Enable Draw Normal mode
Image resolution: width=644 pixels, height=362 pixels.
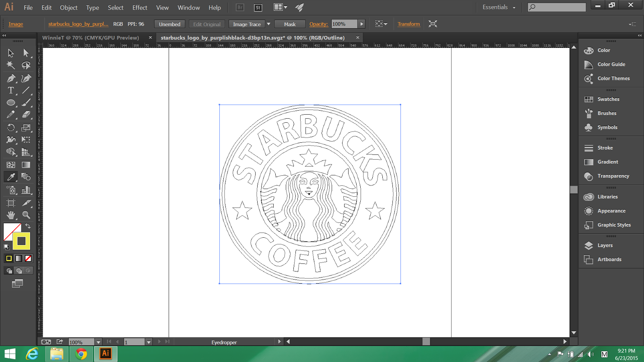[9, 271]
